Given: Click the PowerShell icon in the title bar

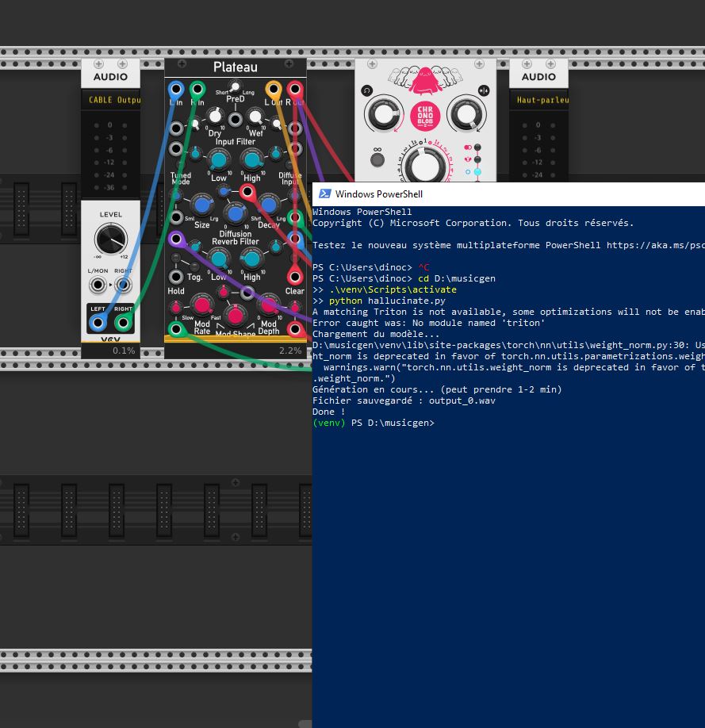Looking at the screenshot, I should click(325, 193).
